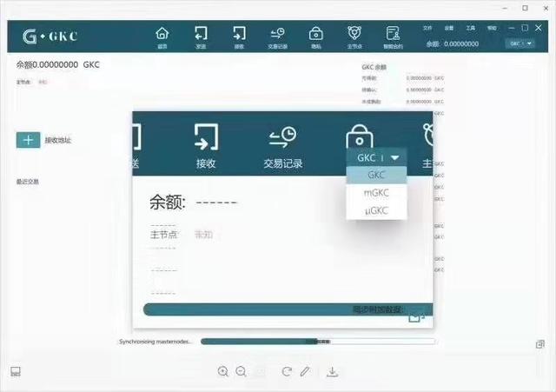Open the 帮助 (Help) menu
The image size is (556, 392).
coord(492,28)
